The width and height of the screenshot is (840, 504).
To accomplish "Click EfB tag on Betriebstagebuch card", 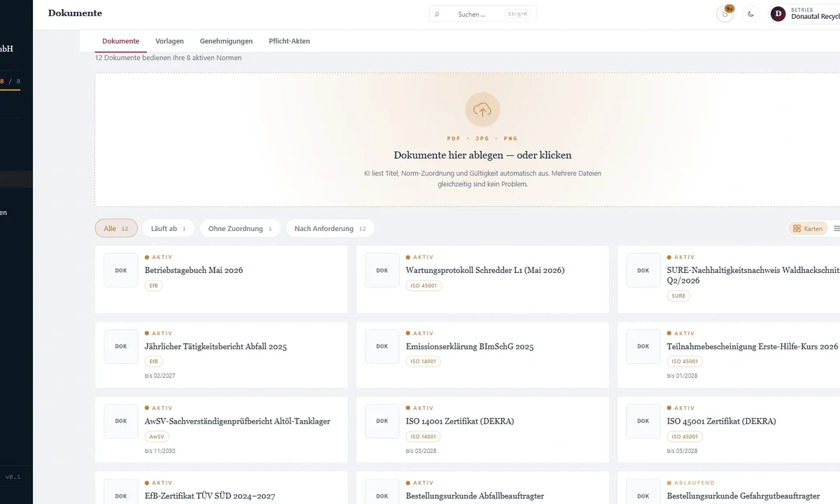I will [153, 286].
